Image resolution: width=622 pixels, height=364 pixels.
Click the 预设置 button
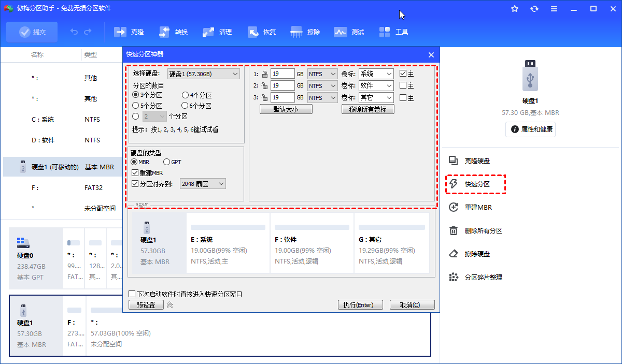146,305
